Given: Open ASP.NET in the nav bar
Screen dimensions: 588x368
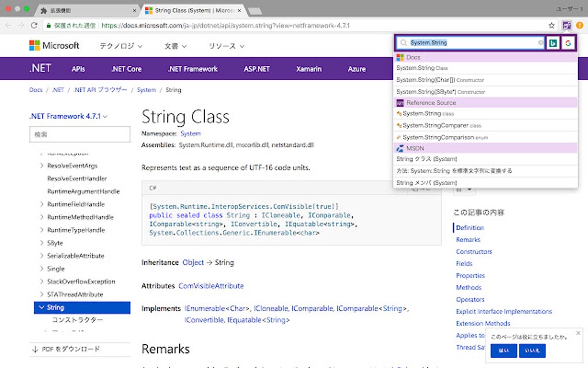Looking at the screenshot, I should point(257,69).
